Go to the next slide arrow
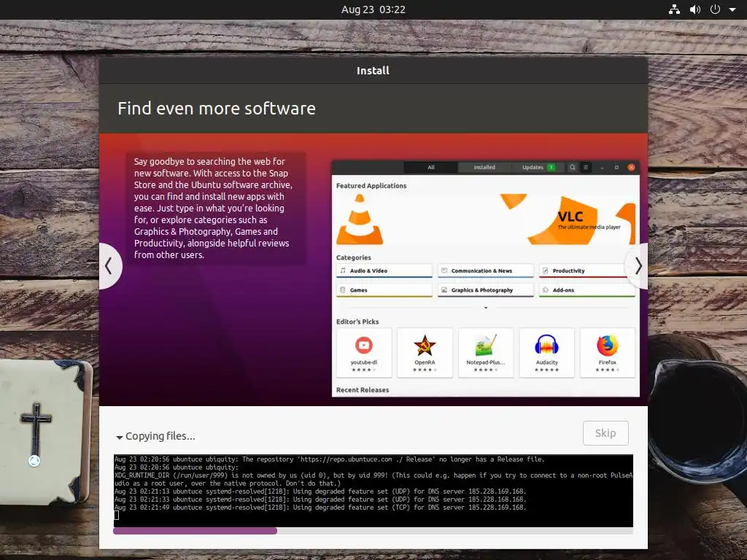 coord(638,265)
